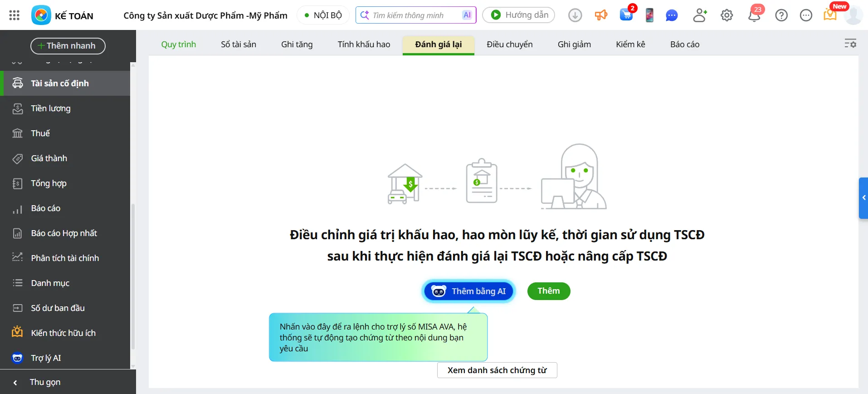Image resolution: width=868 pixels, height=394 pixels.
Task: Click the Thêm nhanh quick add button
Action: pos(68,46)
